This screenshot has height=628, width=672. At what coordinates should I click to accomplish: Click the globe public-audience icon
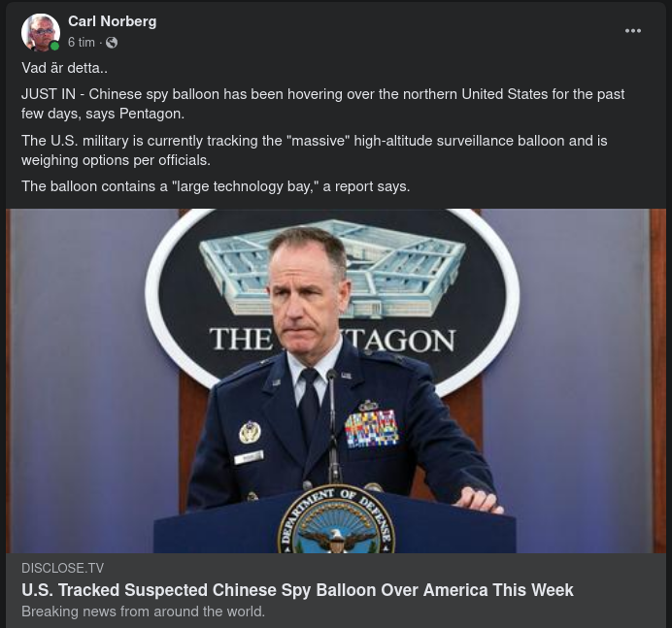[x=112, y=43]
